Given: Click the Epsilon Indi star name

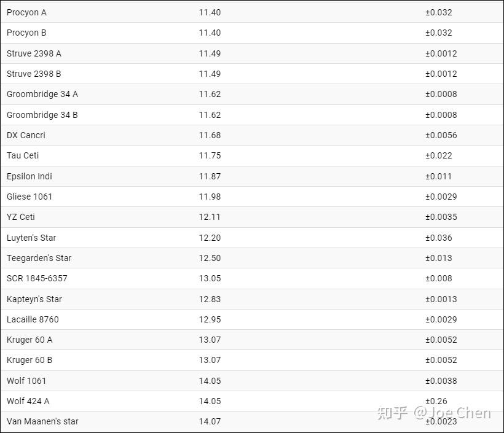Looking at the screenshot, I should pos(30,176).
